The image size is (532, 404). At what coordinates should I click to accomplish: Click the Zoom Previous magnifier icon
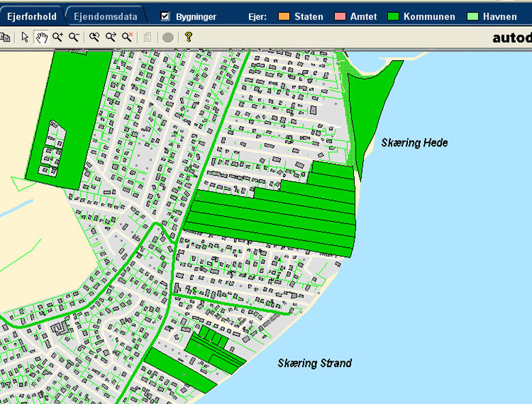pyautogui.click(x=94, y=37)
